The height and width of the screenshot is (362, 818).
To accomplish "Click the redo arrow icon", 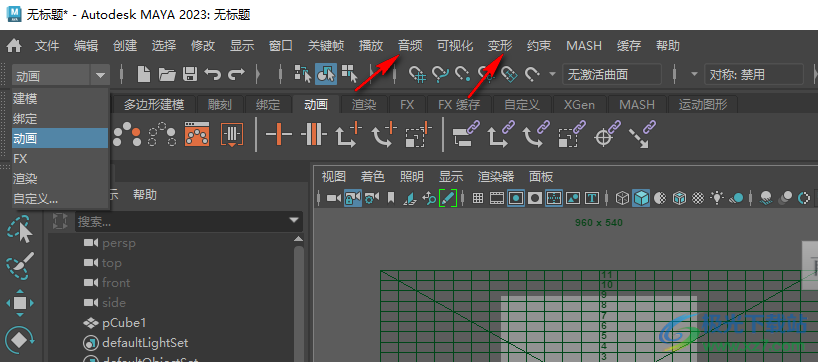I will (x=236, y=74).
